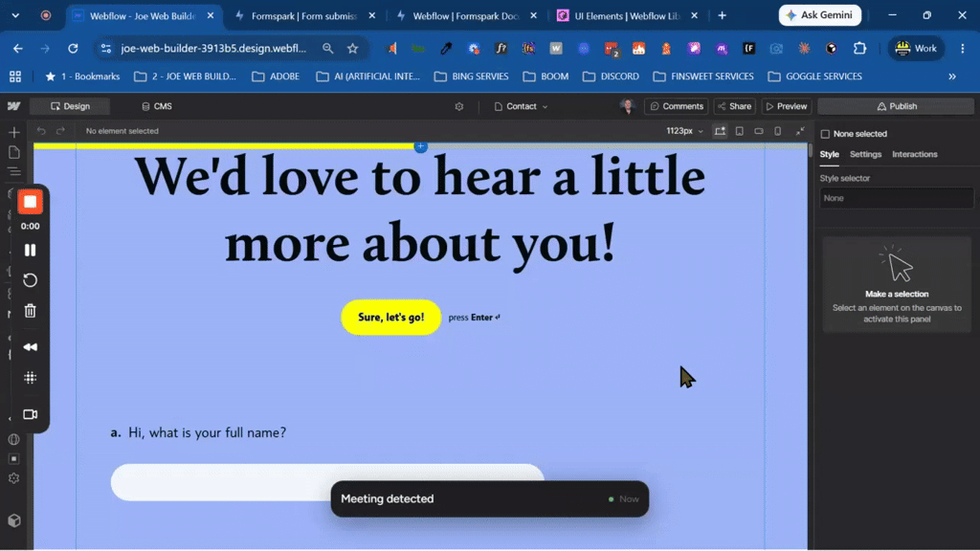Select the tablet breakpoint
Image resolution: width=980 pixels, height=551 pixels.
coord(740,131)
